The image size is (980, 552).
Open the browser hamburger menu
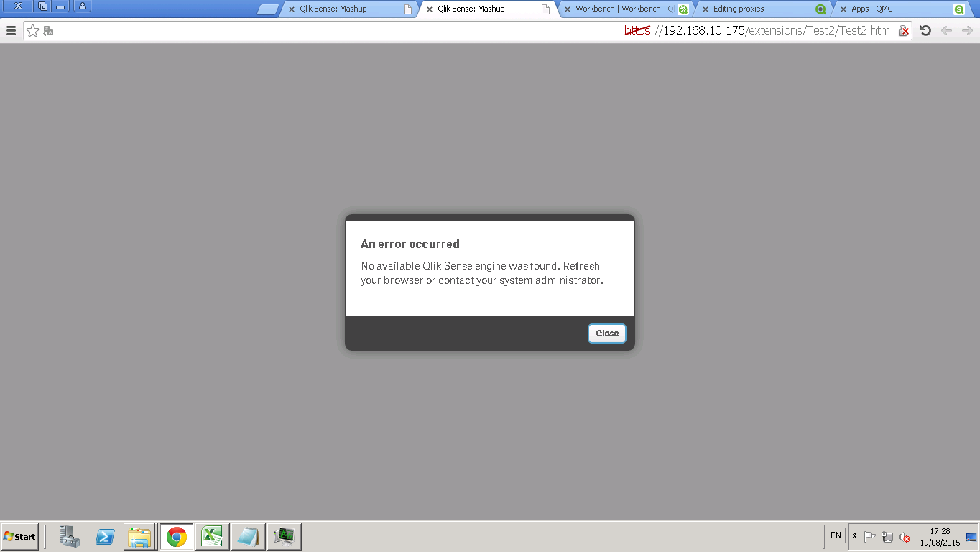(11, 31)
